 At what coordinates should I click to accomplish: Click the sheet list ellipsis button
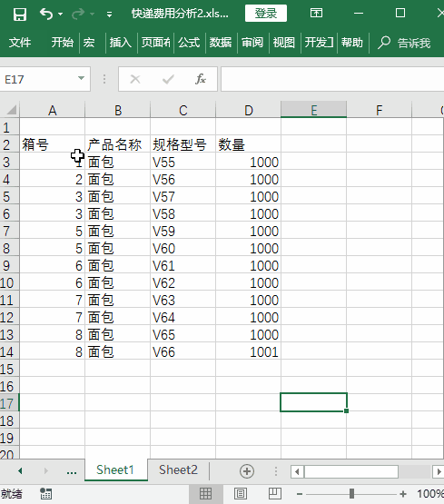(x=72, y=472)
